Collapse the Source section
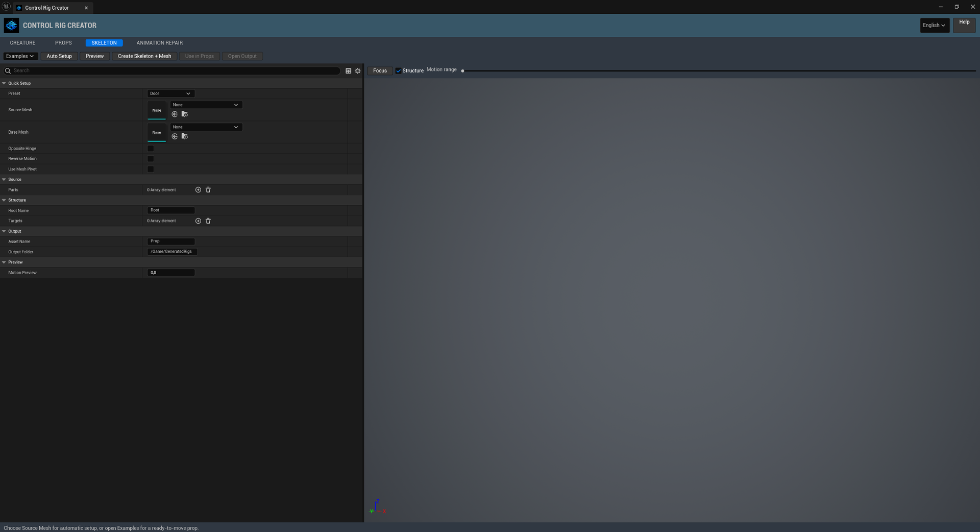The image size is (980, 532). tap(4, 180)
